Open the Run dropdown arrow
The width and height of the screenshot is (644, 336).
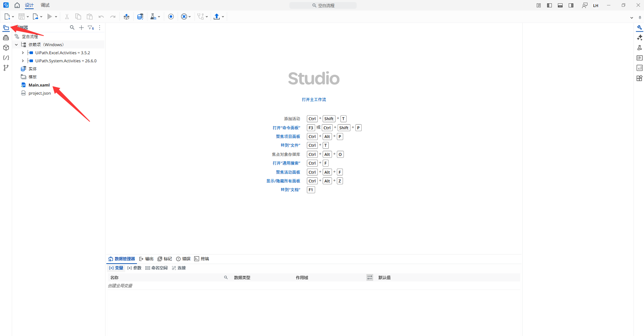coord(56,17)
